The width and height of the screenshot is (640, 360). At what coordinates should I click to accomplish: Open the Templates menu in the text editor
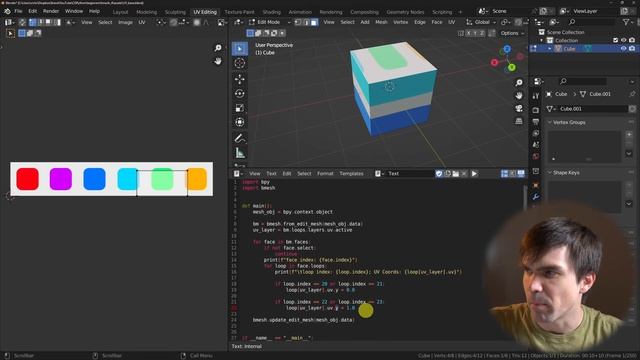click(x=351, y=174)
